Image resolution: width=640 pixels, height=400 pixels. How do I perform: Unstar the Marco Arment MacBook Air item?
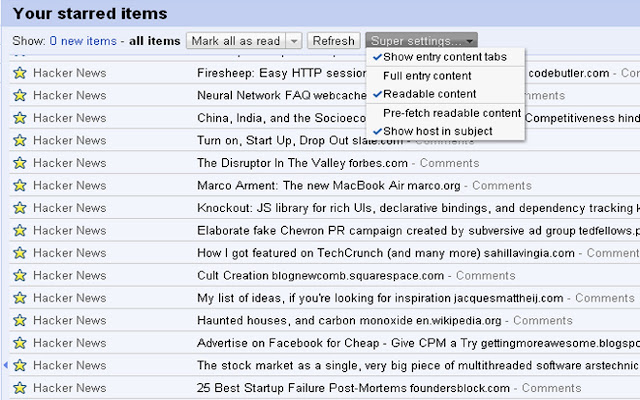coord(20,185)
